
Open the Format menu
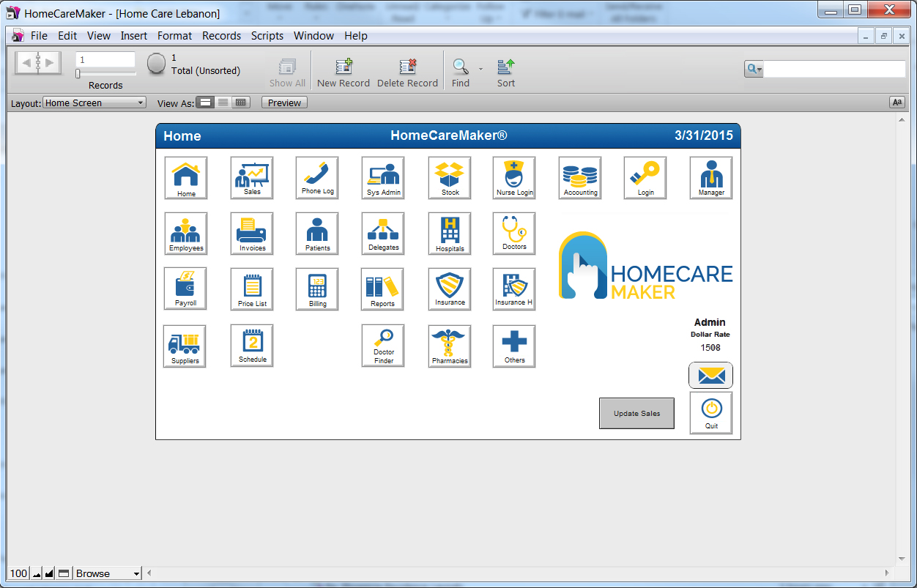[x=174, y=36]
